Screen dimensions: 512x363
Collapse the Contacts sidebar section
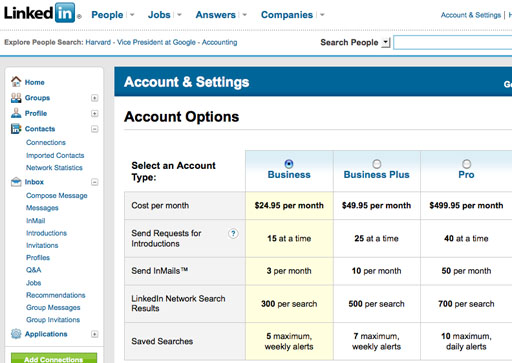pyautogui.click(x=95, y=129)
